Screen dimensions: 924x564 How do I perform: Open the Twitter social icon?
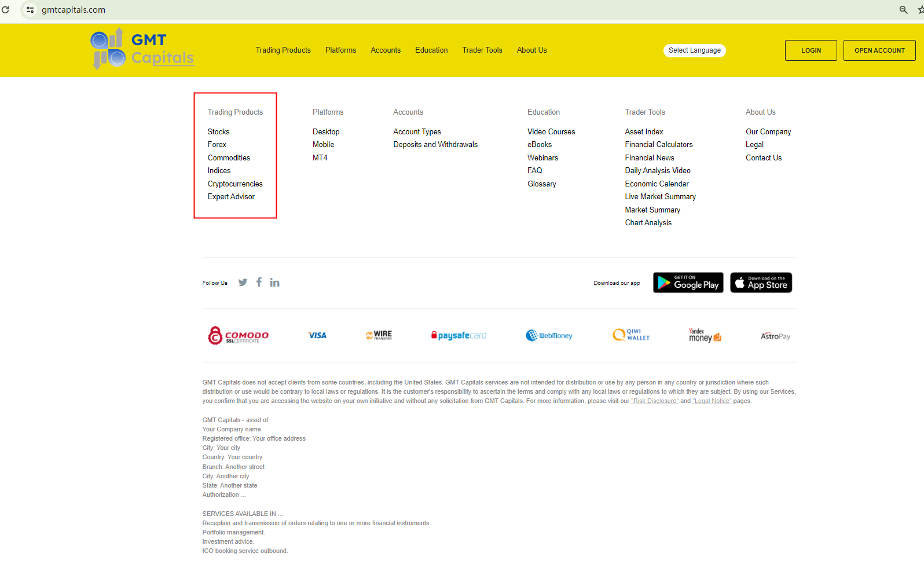point(243,283)
